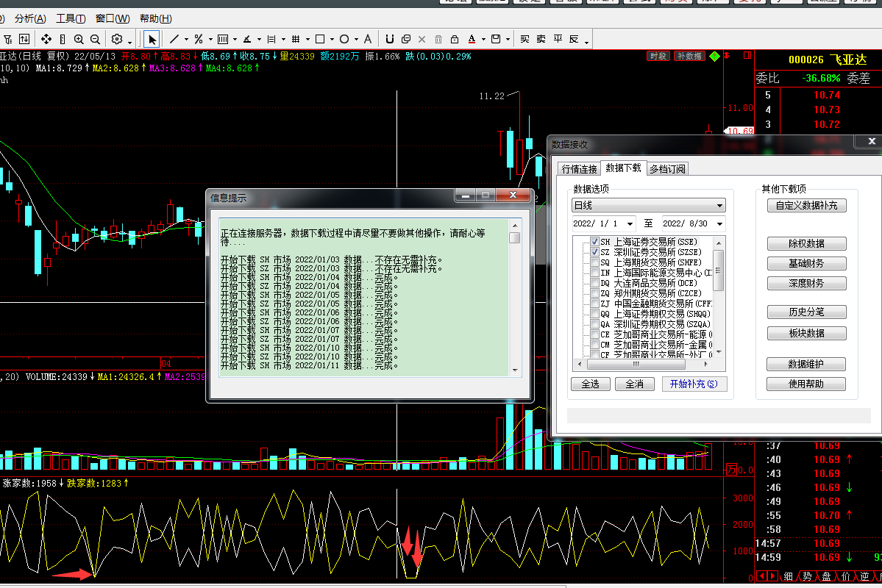The image size is (882, 588).
Task: Click 全消 button
Action: [635, 384]
